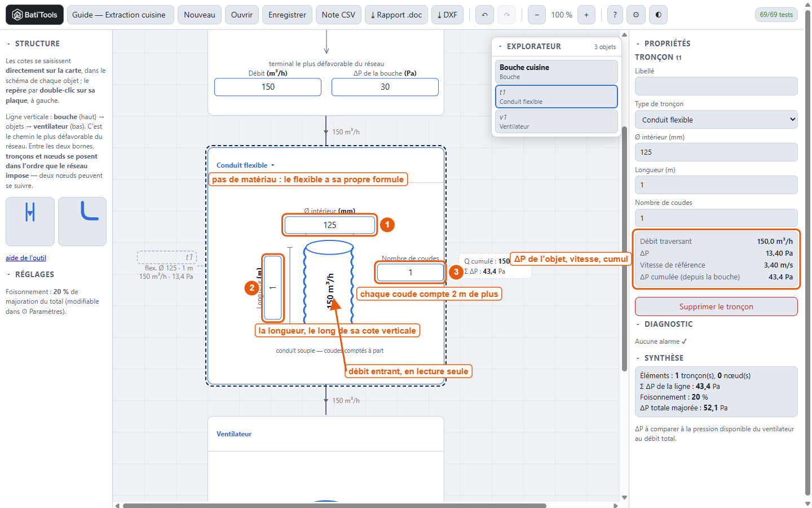Reset zoom via the 100 % label
Image resolution: width=812 pixels, height=508 pixels.
point(562,15)
